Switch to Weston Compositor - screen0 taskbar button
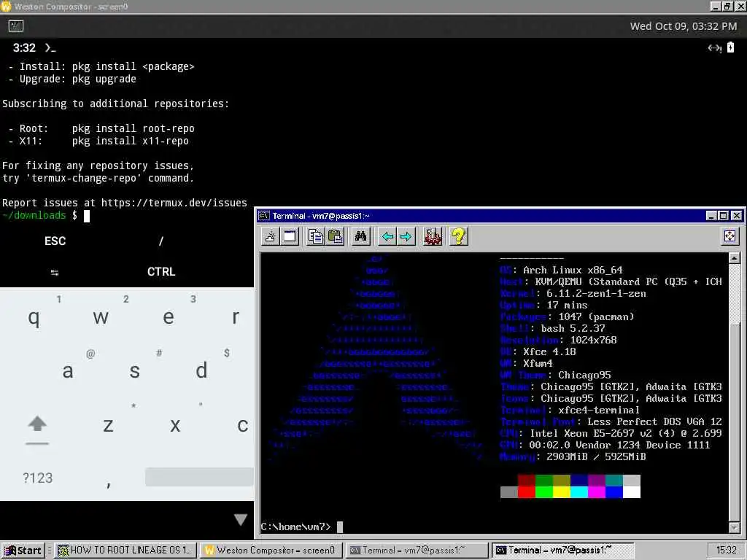Screen dimensions: 747x560 (271, 551)
